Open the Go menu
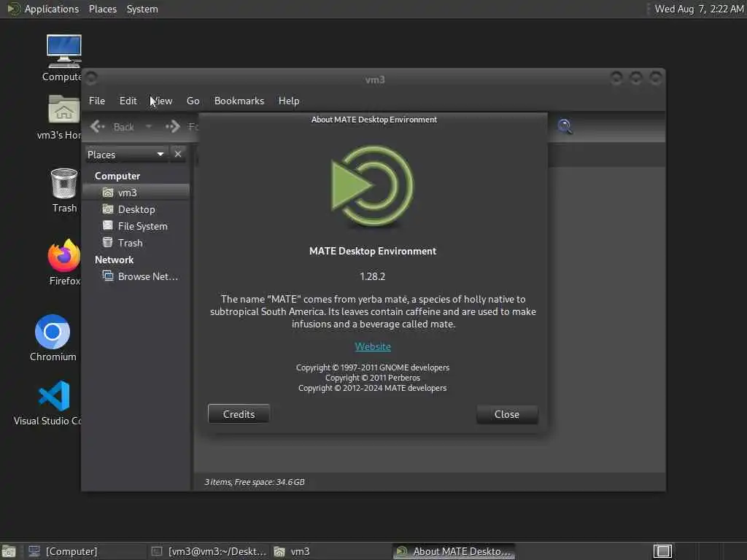 tap(193, 101)
